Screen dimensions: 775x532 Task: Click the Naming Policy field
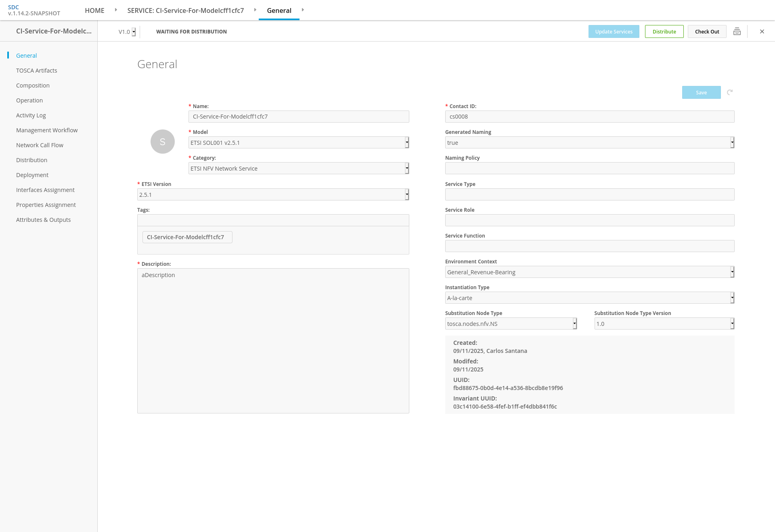tap(590, 168)
